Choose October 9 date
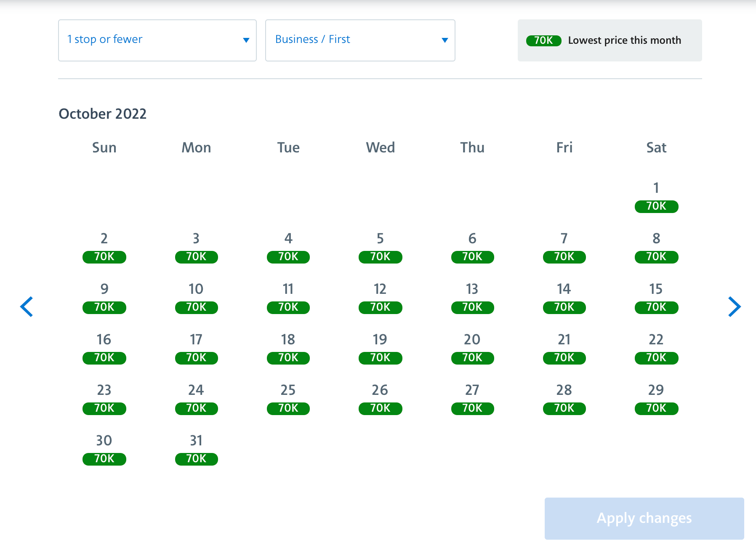Viewport: 756px width, 554px height. pos(104,298)
